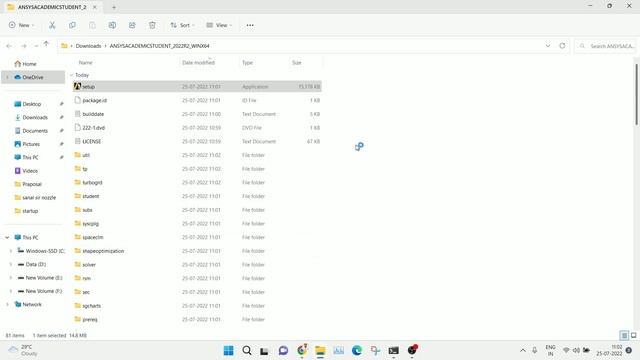Sort by the Size column header
Image resolution: width=640 pixels, height=360 pixels.
297,62
